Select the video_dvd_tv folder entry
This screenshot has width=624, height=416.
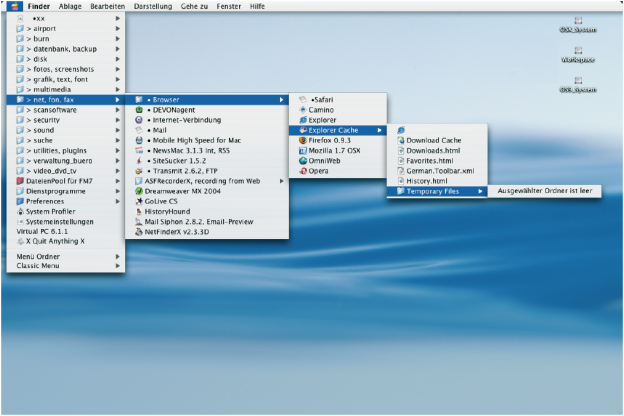click(66, 171)
